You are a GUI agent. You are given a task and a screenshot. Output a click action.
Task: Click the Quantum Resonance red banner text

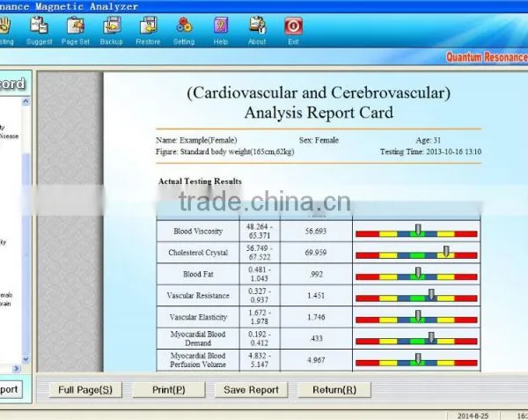coord(487,57)
